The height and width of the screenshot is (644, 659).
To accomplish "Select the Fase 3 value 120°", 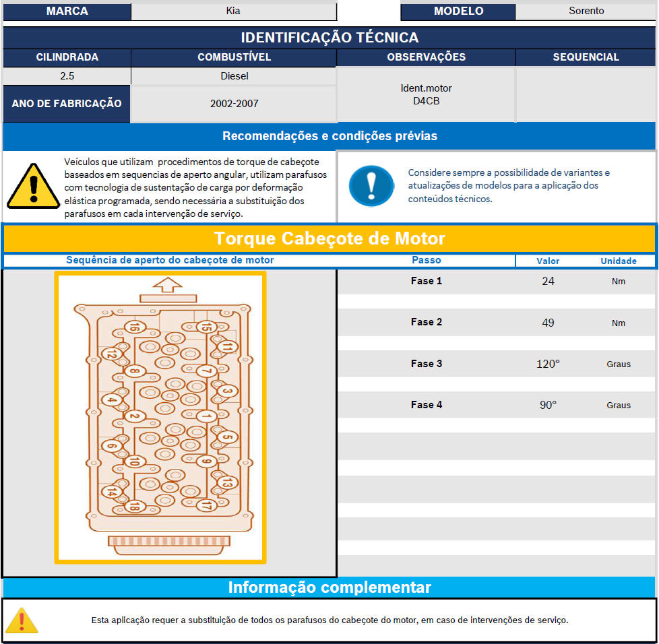I will (x=548, y=364).
